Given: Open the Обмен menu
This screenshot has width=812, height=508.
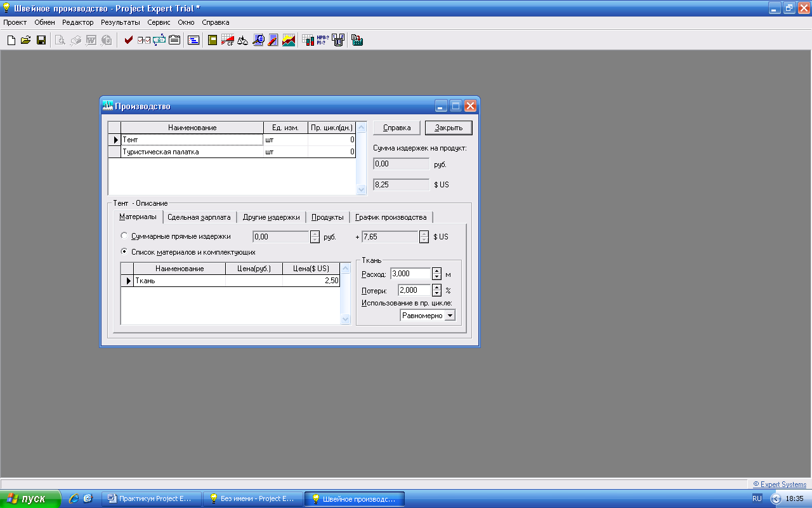Looking at the screenshot, I should coord(44,22).
